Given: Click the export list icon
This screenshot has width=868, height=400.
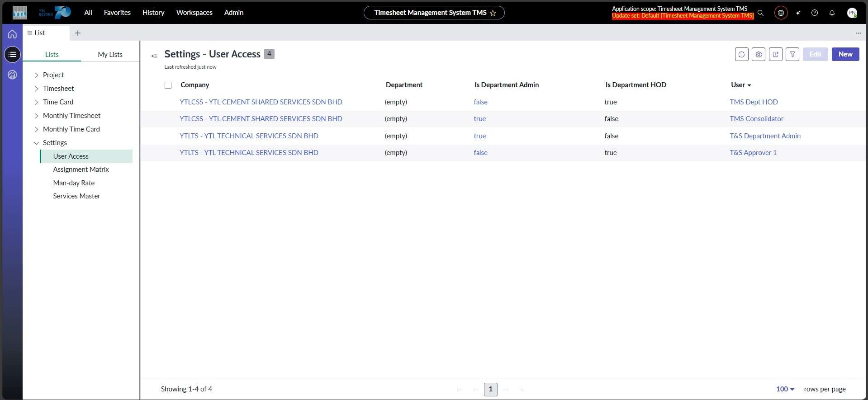Looking at the screenshot, I should coord(775,54).
